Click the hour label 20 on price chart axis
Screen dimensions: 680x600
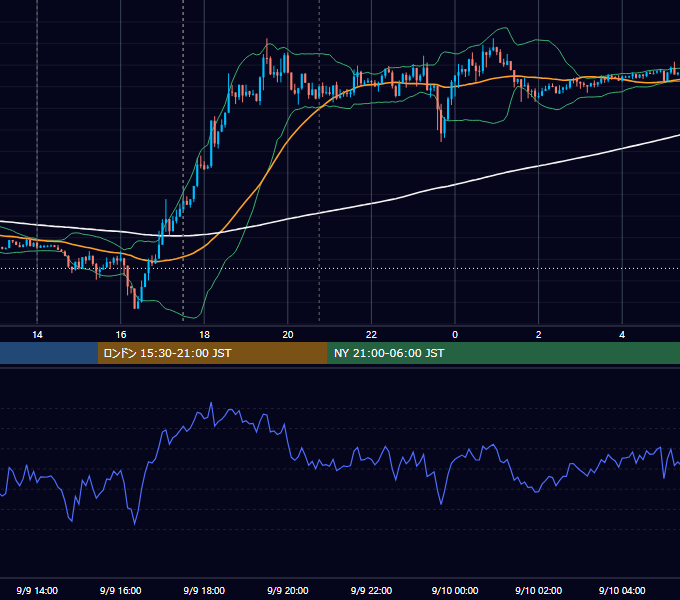click(288, 335)
